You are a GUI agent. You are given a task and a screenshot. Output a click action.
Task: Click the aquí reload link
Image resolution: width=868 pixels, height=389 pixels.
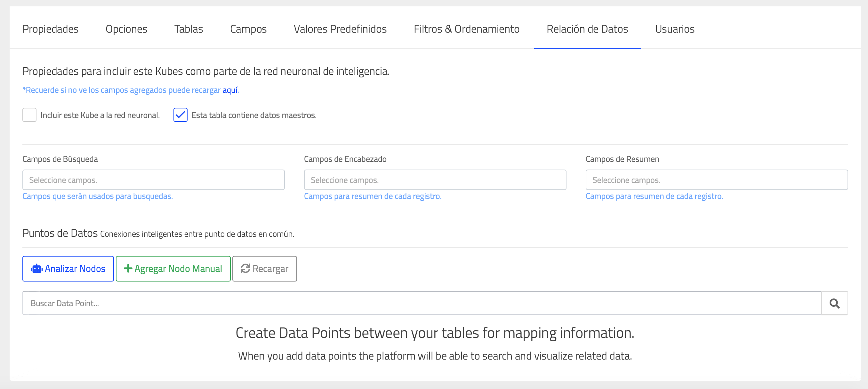[x=230, y=90]
